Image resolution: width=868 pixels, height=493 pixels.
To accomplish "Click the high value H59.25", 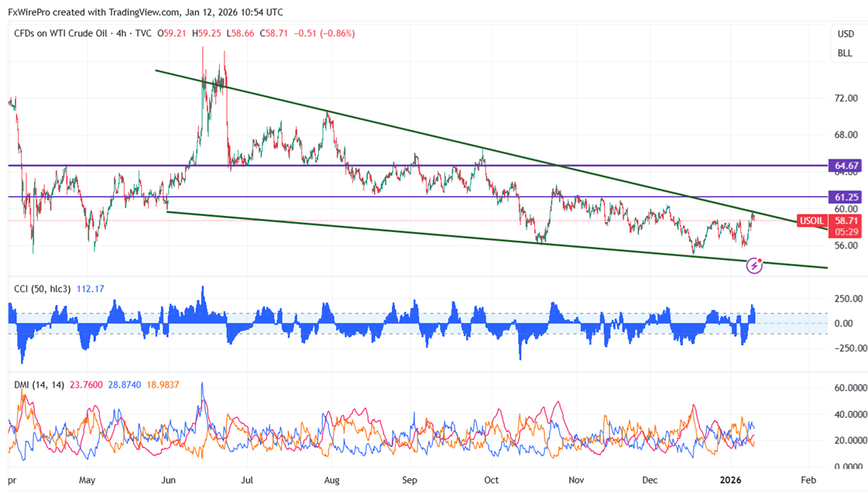I will pyautogui.click(x=207, y=33).
